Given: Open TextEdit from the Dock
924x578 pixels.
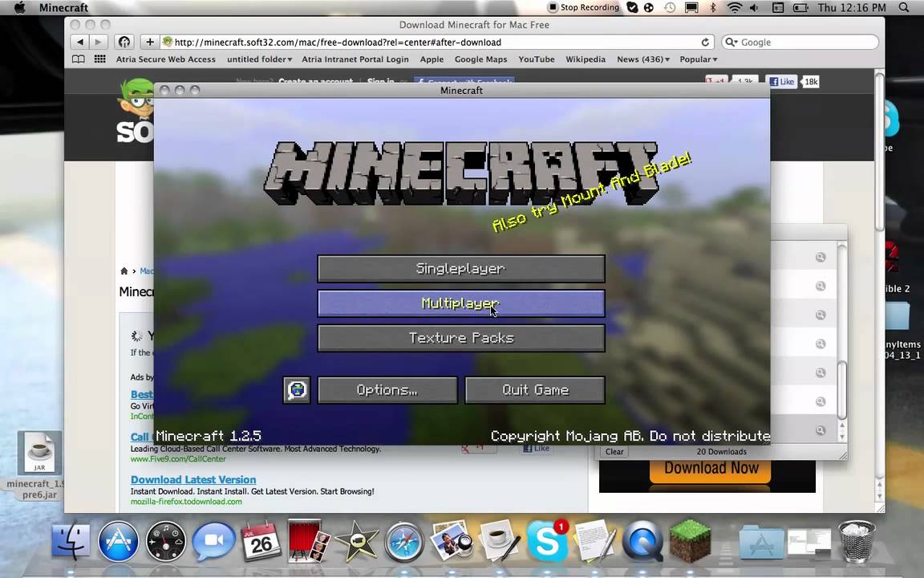Looking at the screenshot, I should coord(595,540).
